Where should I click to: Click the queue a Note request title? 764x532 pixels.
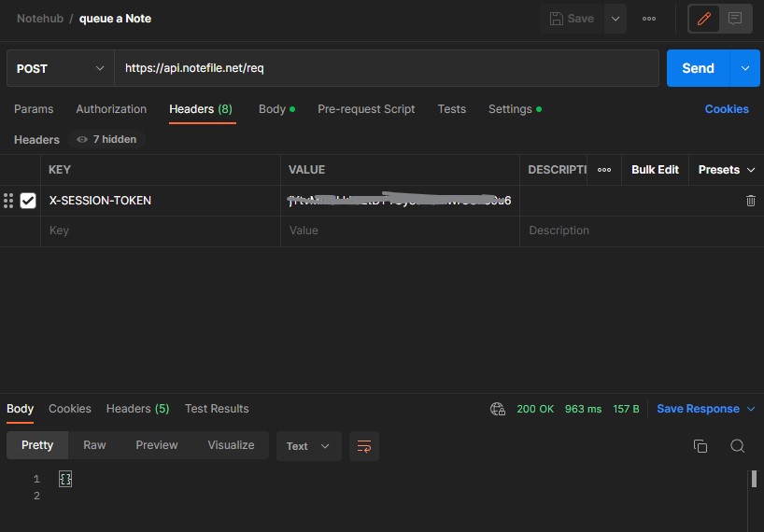pyautogui.click(x=115, y=19)
